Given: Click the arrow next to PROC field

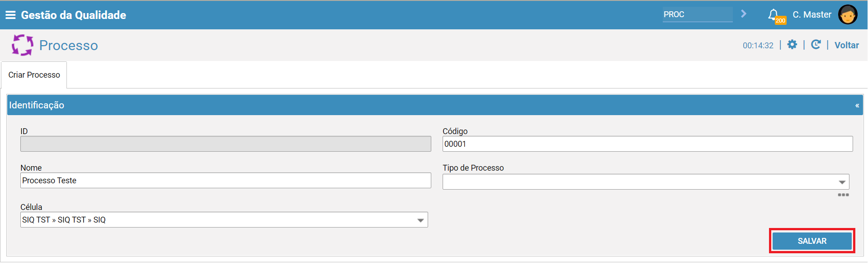Looking at the screenshot, I should point(744,14).
